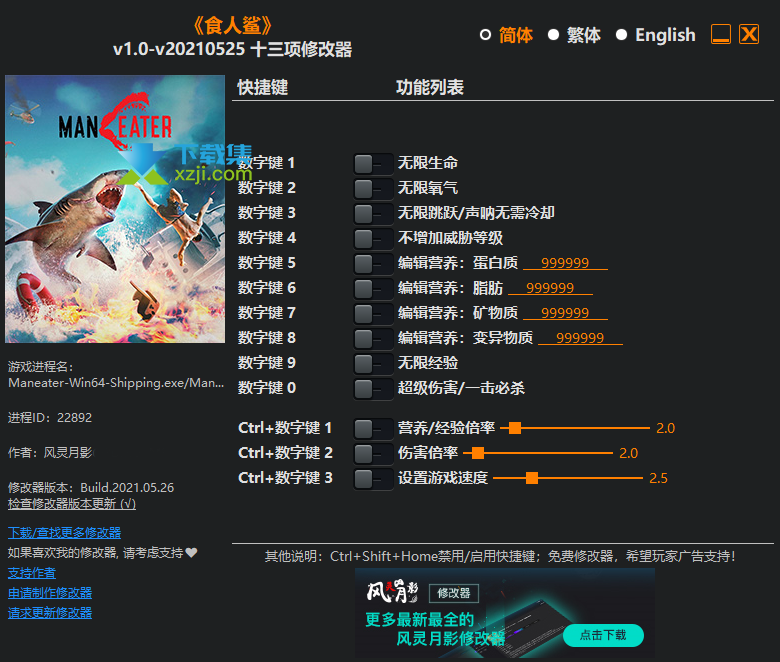Image resolution: width=780 pixels, height=662 pixels.
Task: Click 修改器 tag in ad banner
Action: pyautogui.click(x=454, y=593)
